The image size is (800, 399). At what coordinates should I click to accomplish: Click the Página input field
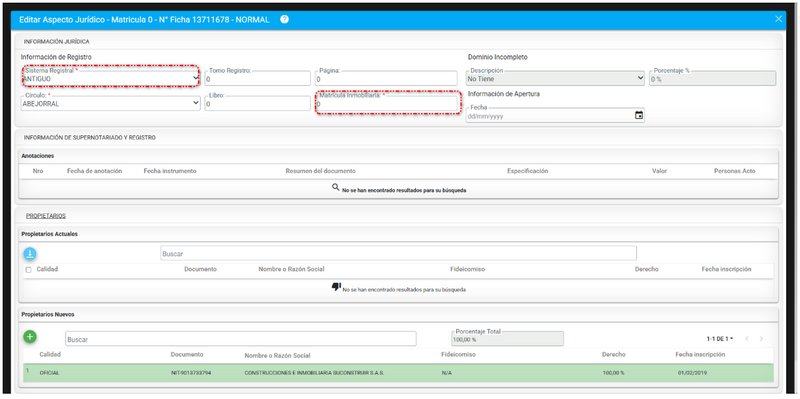click(x=386, y=79)
